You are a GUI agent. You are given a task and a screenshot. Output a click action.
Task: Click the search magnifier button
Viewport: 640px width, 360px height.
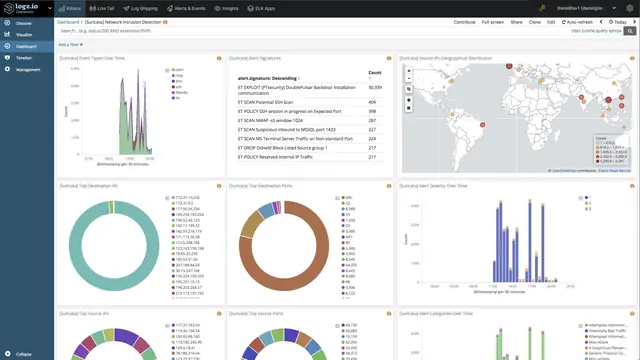pyautogui.click(x=630, y=31)
